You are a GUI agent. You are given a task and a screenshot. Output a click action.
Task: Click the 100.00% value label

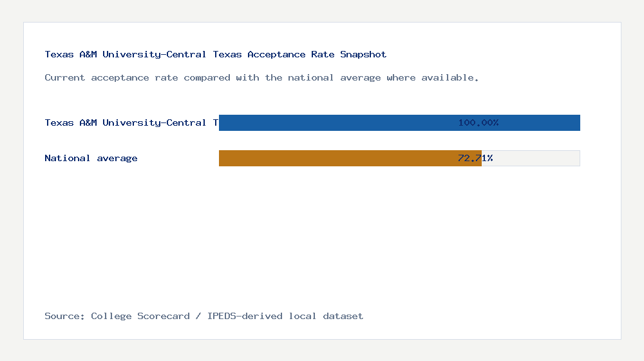pyautogui.click(x=478, y=122)
